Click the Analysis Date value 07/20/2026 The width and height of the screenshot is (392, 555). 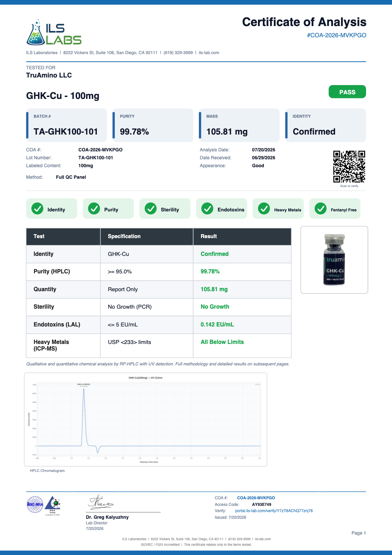[x=264, y=150]
